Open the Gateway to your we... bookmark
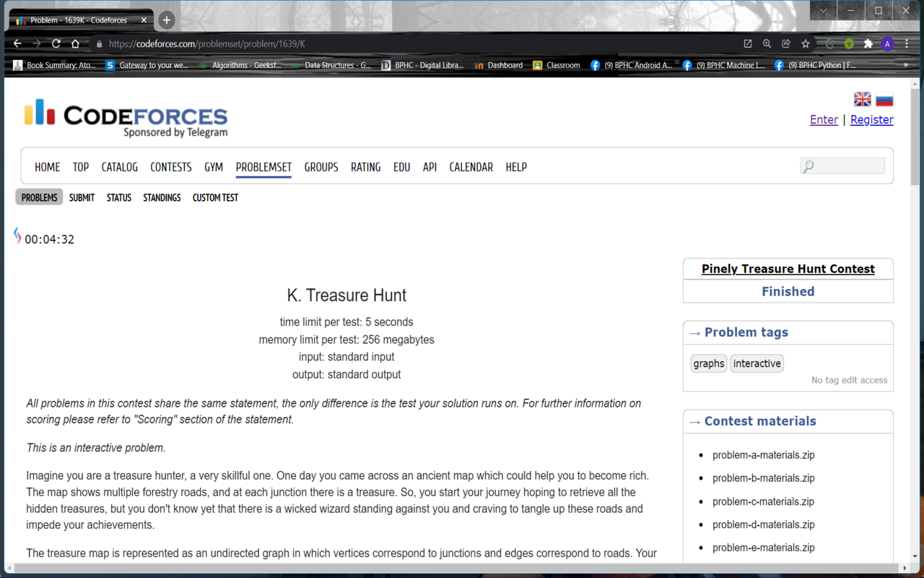This screenshot has height=578, width=924. (x=147, y=65)
